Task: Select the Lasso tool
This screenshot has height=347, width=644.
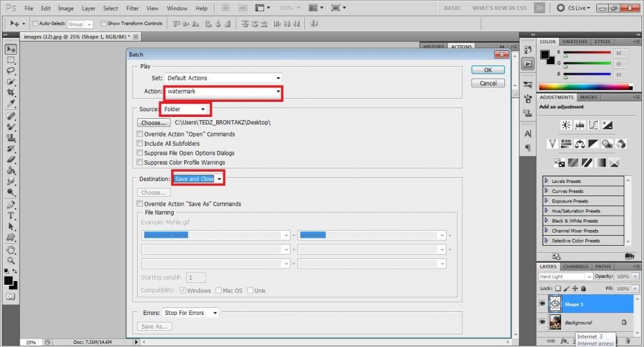Action: 11,71
